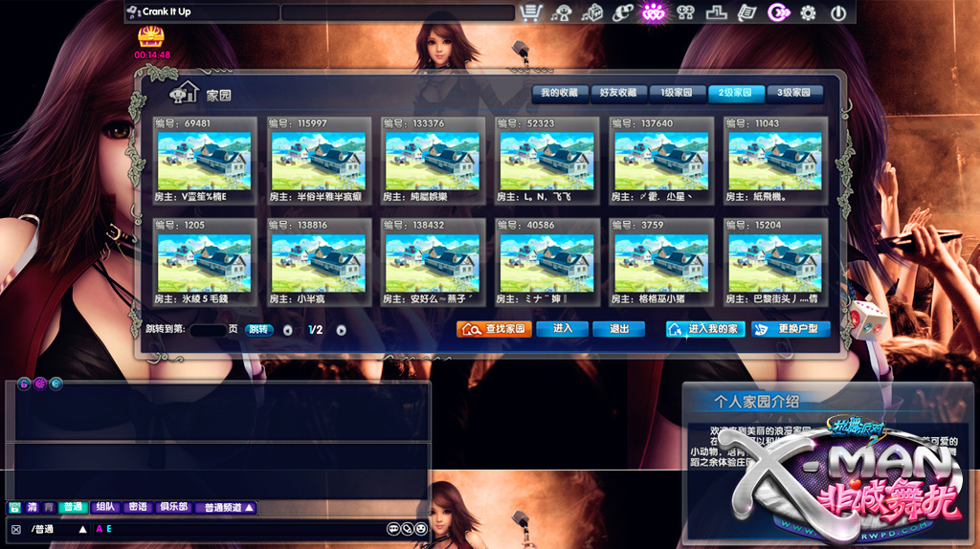This screenshot has width=980, height=549.
Task: Click the Crank It Up song title
Action: point(167,11)
